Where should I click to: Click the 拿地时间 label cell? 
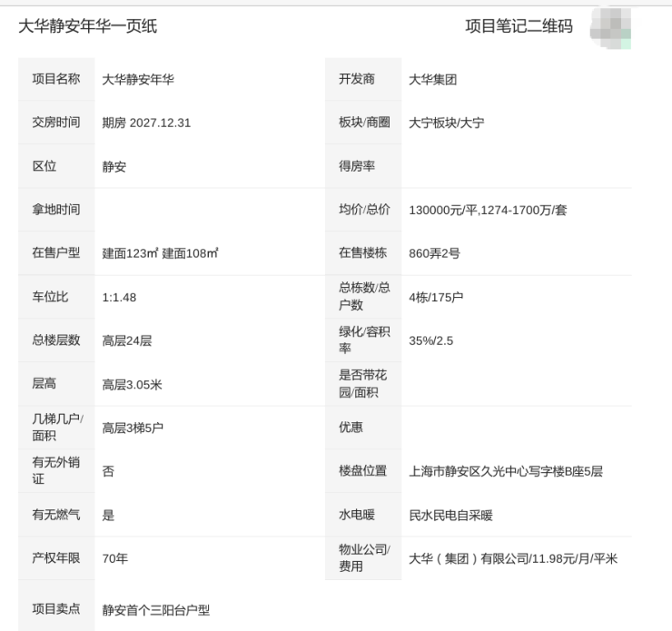point(56,210)
